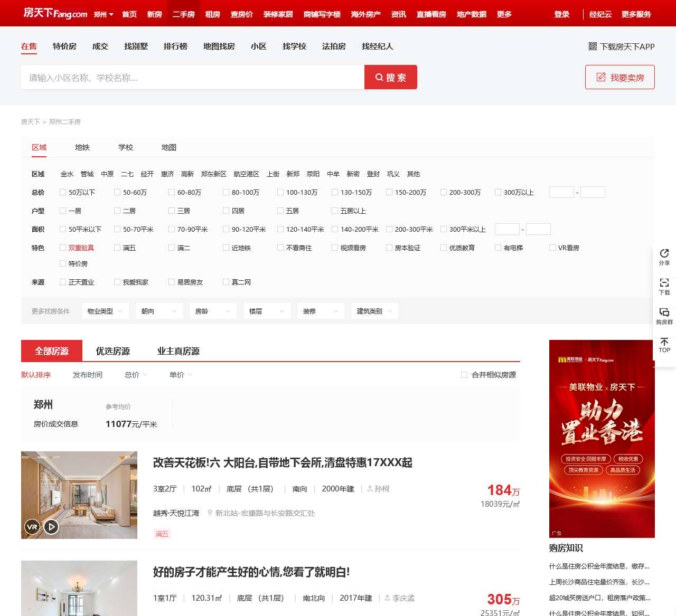Filter by 郑东新区 district
Image resolution: width=676 pixels, height=616 pixels.
coord(214,174)
